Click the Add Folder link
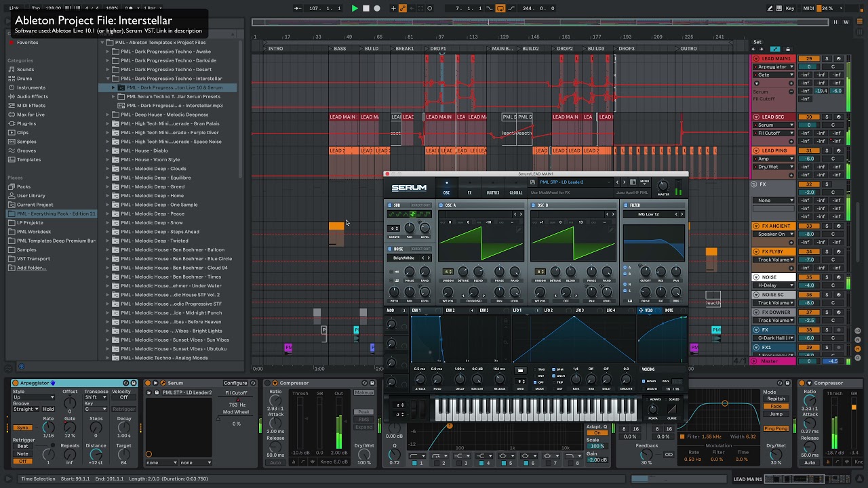868x488 pixels. point(31,268)
